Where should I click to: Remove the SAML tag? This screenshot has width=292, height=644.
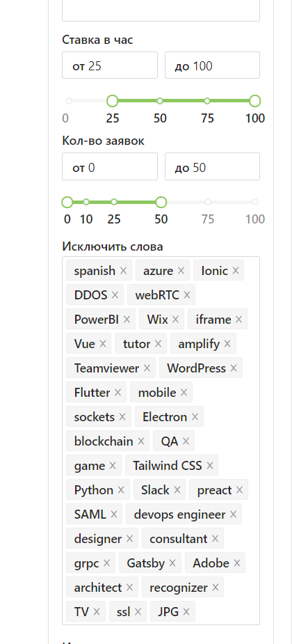(114, 515)
